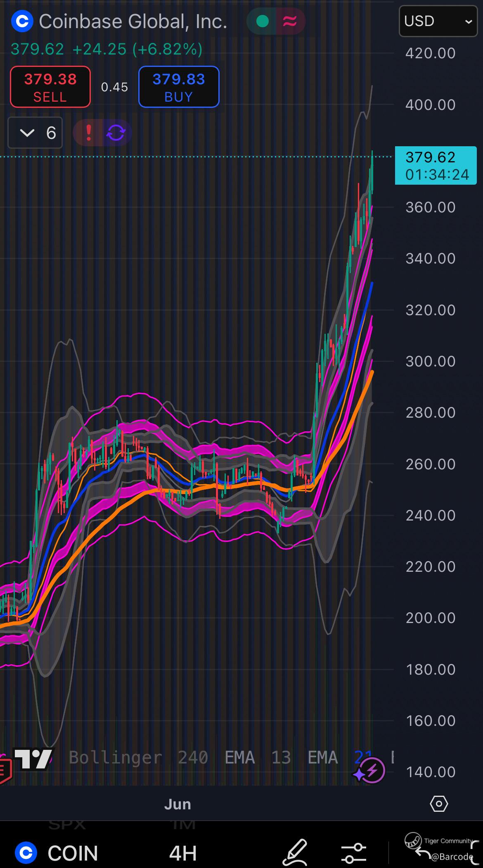
Task: Tap the Coinbase logo next to COIN
Action: point(26,853)
